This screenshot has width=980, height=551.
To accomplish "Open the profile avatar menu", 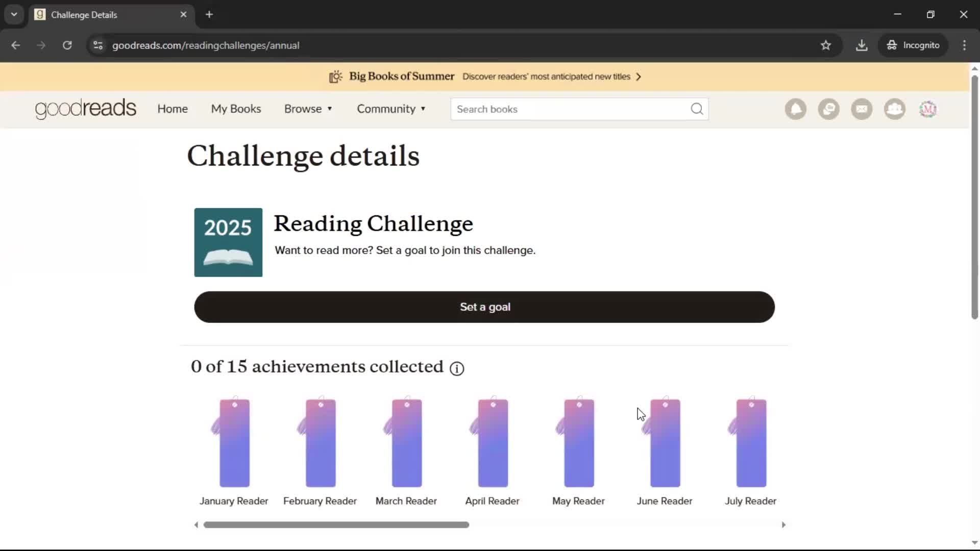I will tap(928, 109).
